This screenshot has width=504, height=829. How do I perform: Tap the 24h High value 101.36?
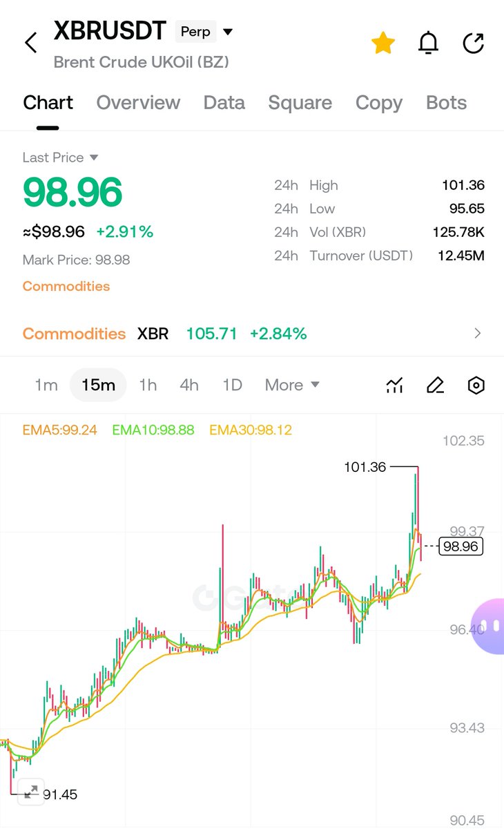coord(463,185)
